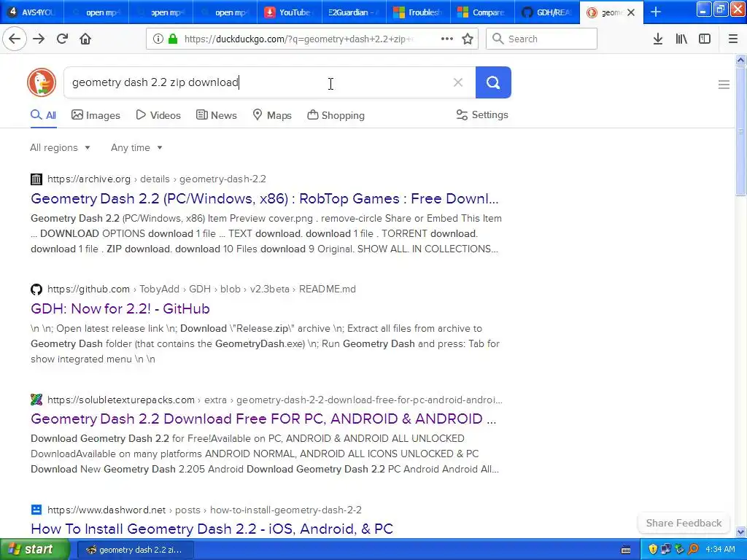Switch to the AVS4YOU tab
747x560 pixels.
click(x=32, y=12)
